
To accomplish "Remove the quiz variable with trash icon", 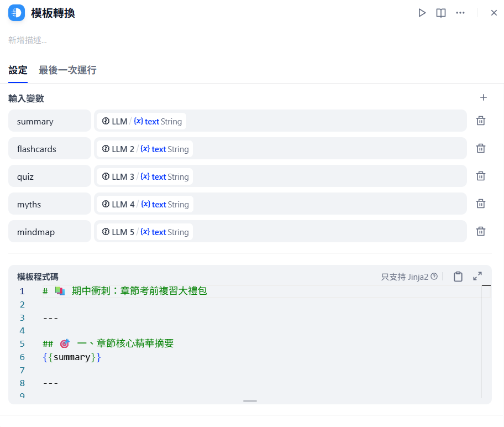I will pyautogui.click(x=481, y=176).
